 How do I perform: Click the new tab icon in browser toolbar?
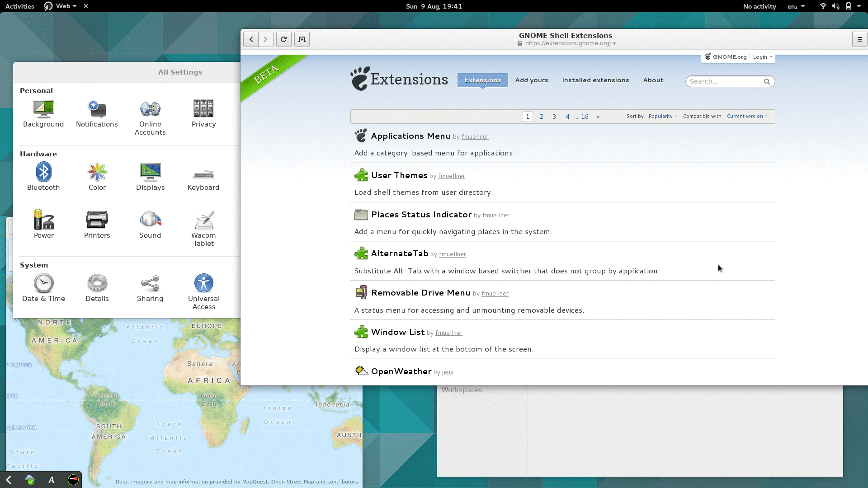click(x=302, y=39)
